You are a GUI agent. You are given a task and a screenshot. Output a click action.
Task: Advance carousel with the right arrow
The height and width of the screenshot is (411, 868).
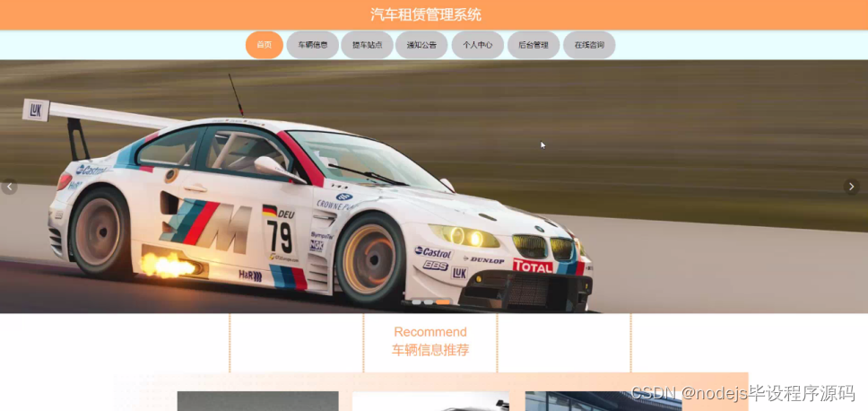point(851,187)
